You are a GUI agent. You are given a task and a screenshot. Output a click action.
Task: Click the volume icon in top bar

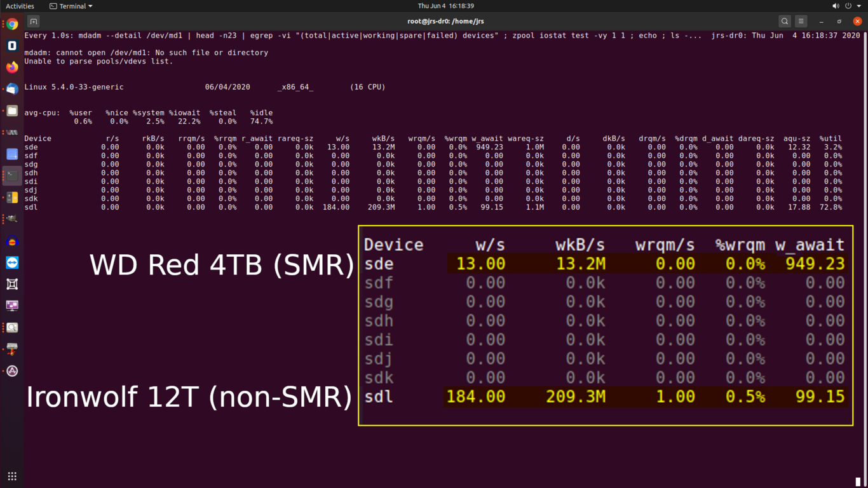point(836,6)
